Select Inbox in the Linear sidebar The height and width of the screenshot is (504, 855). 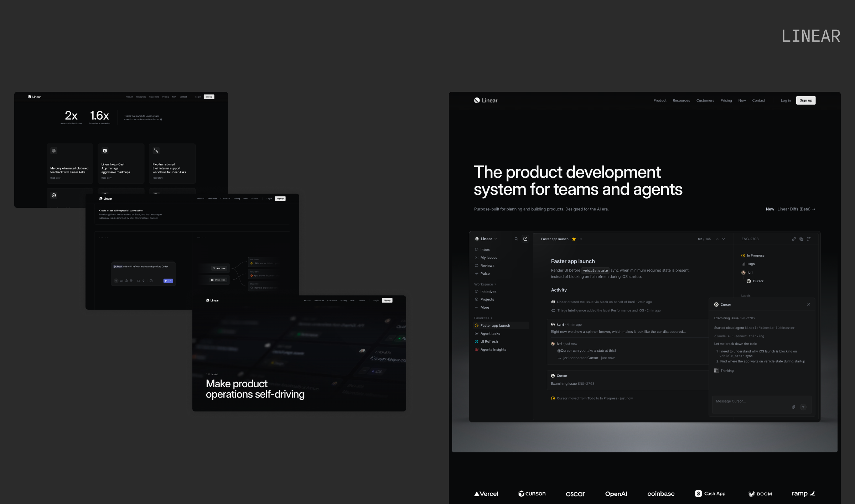[x=485, y=250]
